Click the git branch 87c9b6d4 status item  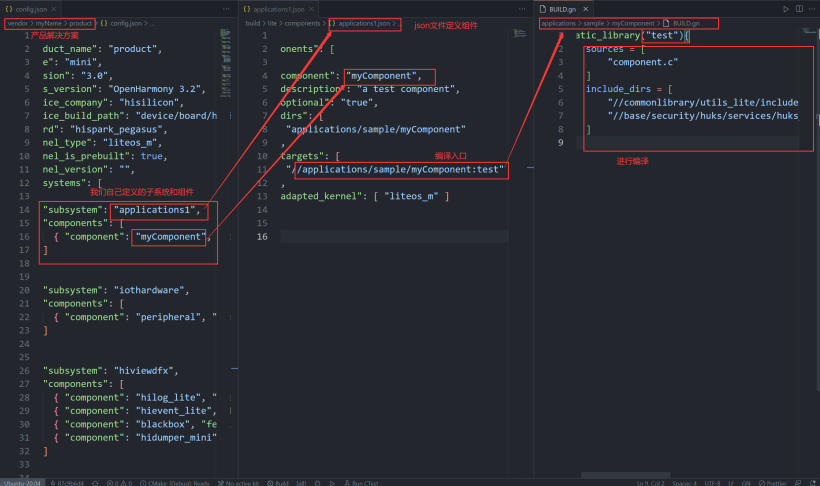(x=67, y=483)
